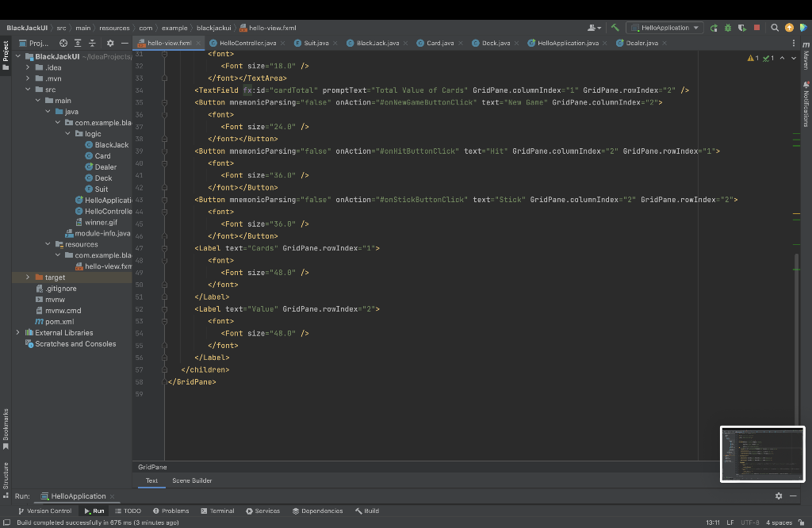Select Scratches and Consoles
This screenshot has height=528, width=812.
75,344
